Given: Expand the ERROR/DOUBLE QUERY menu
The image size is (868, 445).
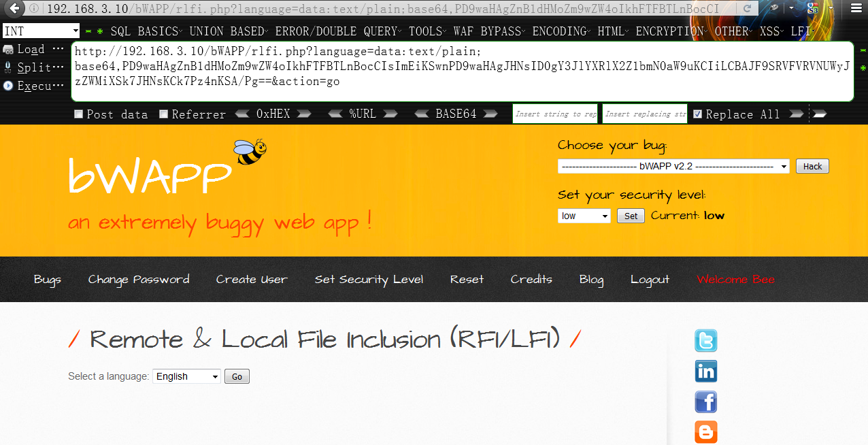Looking at the screenshot, I should click(339, 31).
